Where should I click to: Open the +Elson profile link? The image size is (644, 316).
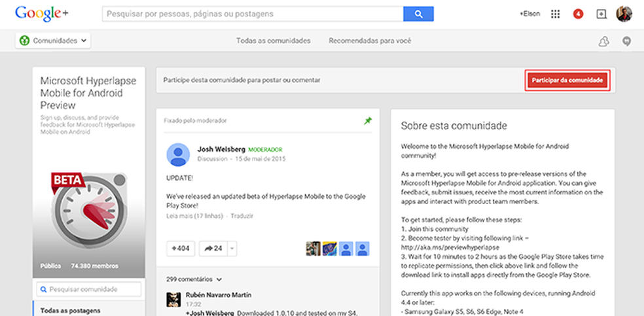coord(530,14)
